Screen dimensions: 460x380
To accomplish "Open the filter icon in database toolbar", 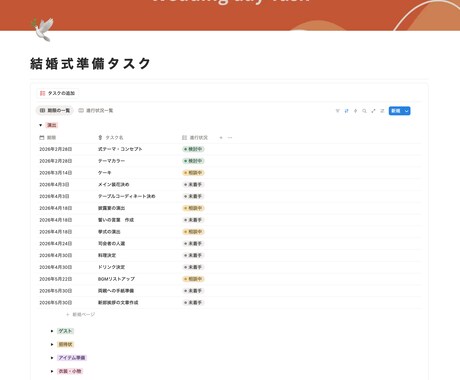I will pos(337,111).
